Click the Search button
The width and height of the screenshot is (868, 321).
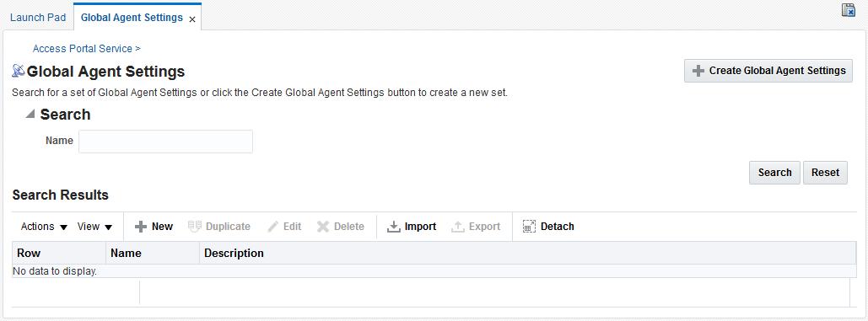[x=774, y=173]
